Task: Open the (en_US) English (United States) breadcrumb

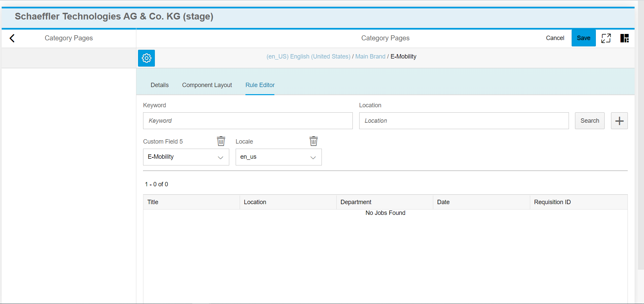Action: point(308,56)
